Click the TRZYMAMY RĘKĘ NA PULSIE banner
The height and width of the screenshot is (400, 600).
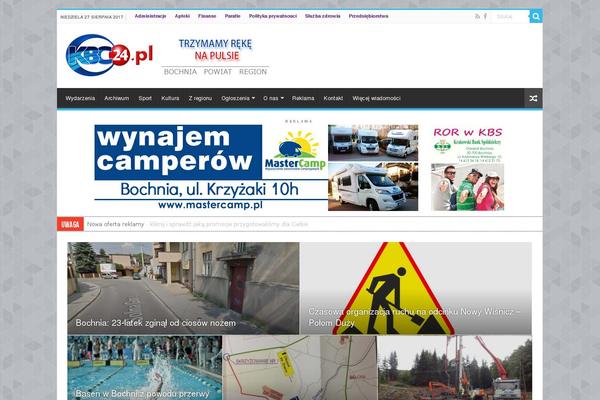pos(215,57)
